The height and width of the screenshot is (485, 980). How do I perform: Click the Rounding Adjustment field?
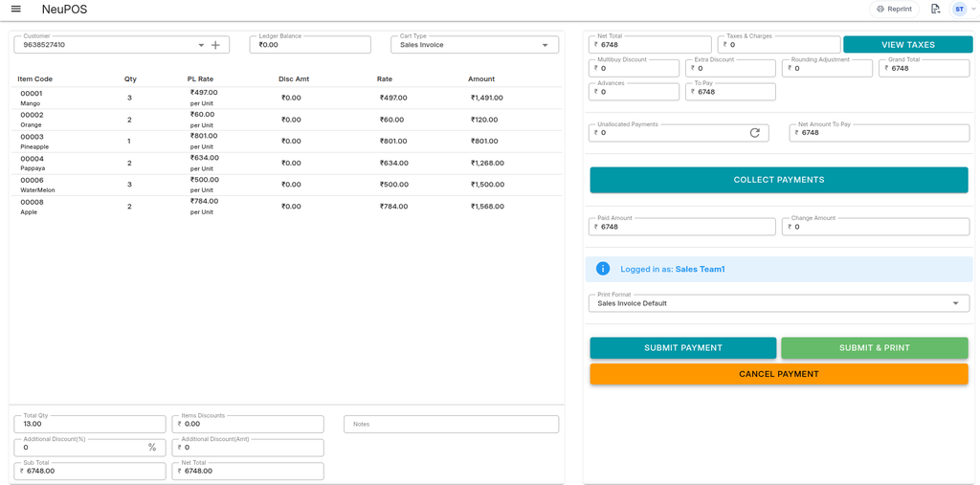[x=827, y=68]
